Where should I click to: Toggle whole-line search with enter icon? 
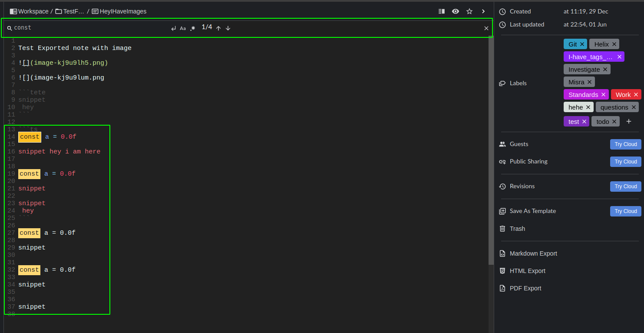(173, 28)
